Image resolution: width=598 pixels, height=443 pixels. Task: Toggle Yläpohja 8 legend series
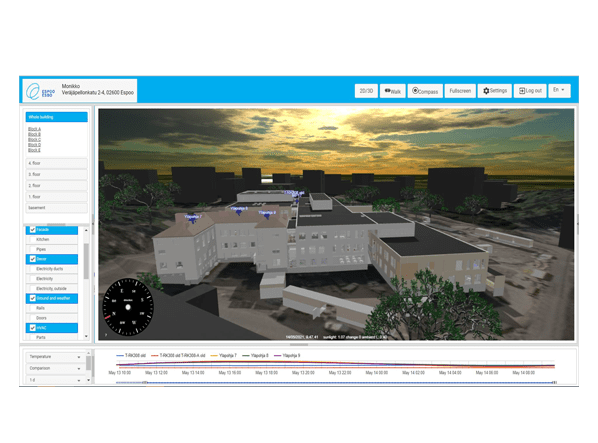coord(255,355)
